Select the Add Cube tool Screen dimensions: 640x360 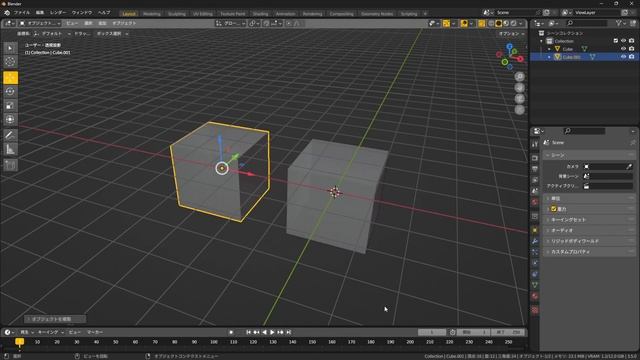pyautogui.click(x=10, y=165)
